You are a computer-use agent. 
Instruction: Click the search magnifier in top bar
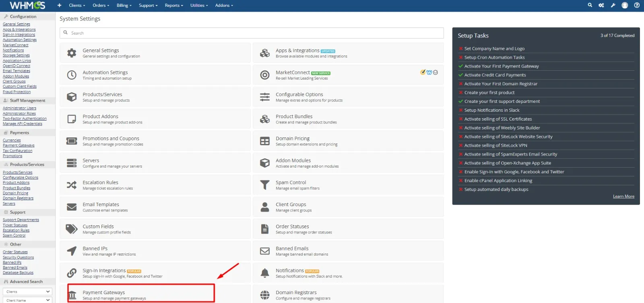click(x=590, y=5)
